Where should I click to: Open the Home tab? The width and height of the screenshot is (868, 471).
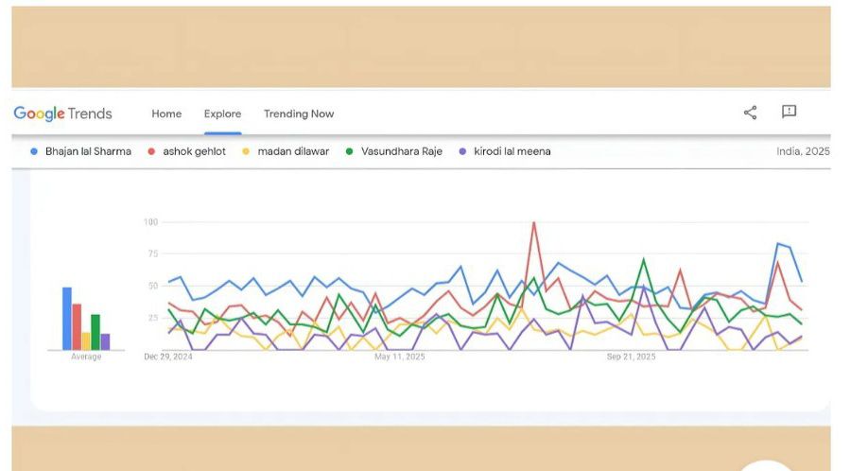click(166, 113)
